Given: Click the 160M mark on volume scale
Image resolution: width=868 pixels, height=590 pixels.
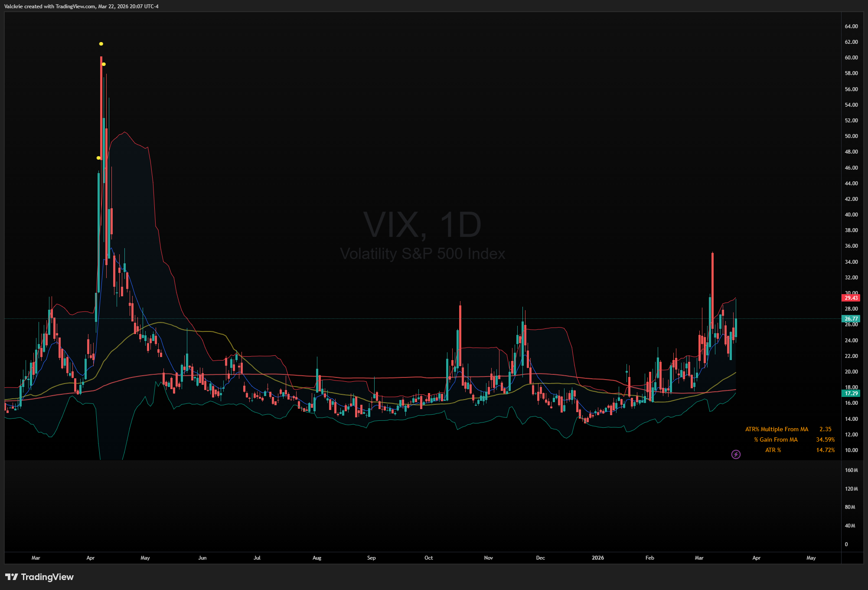Looking at the screenshot, I should [851, 470].
